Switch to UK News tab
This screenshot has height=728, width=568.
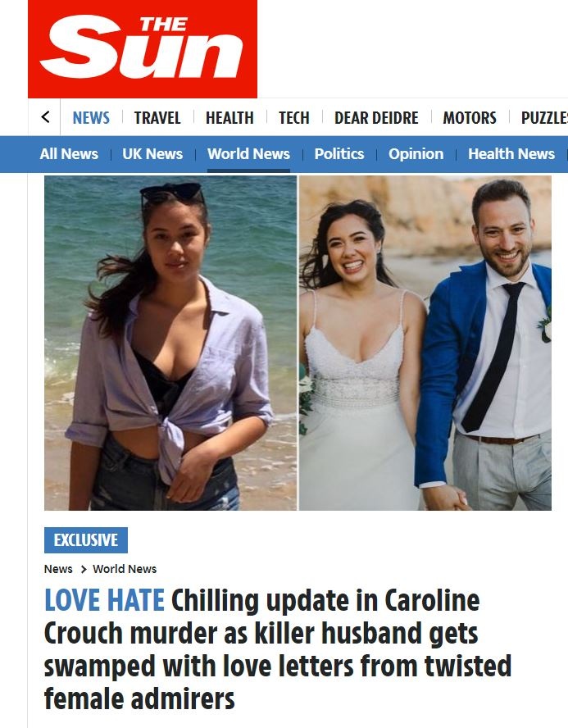pos(152,153)
